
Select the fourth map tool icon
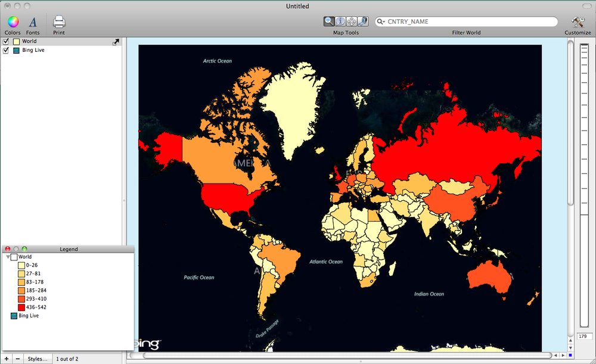point(362,21)
